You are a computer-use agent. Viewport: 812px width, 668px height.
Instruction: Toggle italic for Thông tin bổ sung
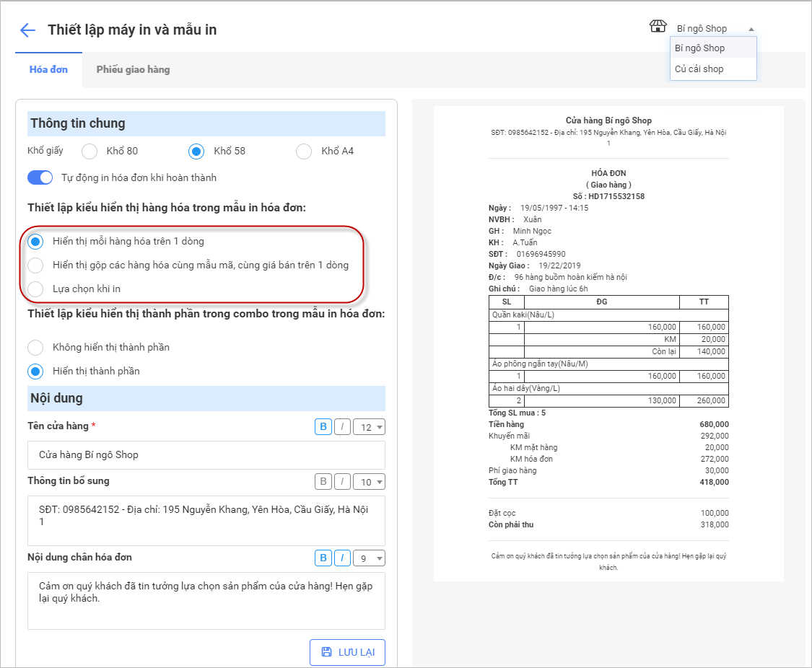(x=342, y=482)
